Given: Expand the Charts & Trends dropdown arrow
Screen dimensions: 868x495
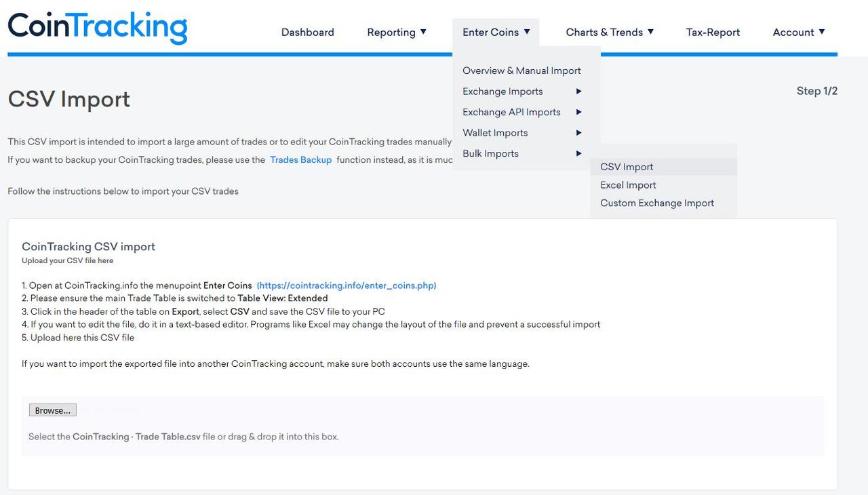Looking at the screenshot, I should pyautogui.click(x=650, y=31).
